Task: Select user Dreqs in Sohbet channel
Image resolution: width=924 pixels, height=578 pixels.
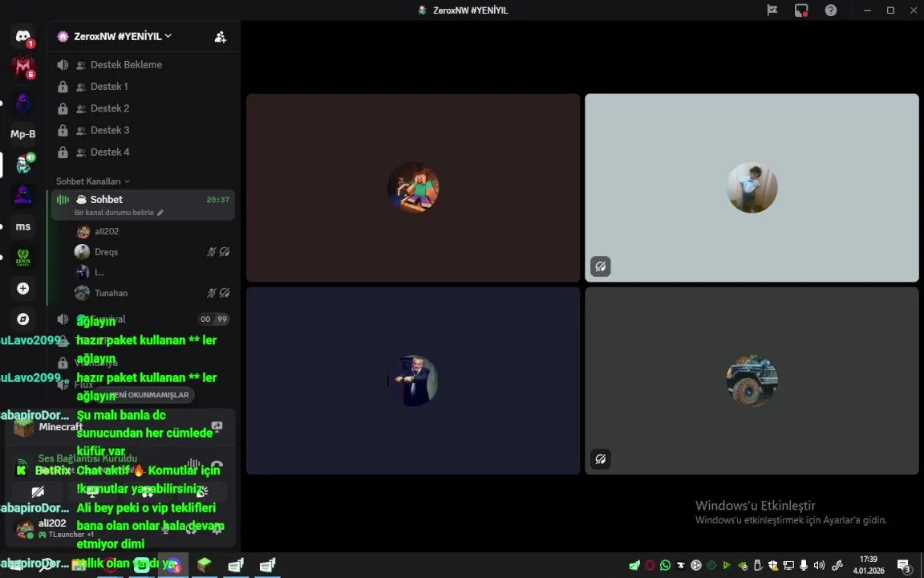Action: pos(153,252)
